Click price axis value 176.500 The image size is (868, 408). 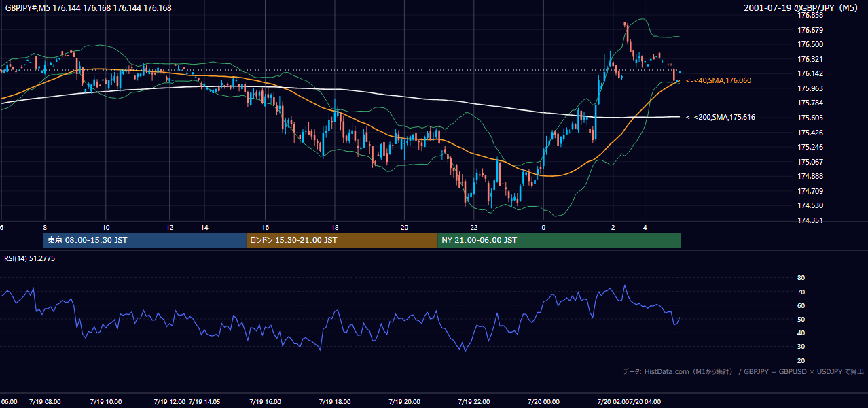click(x=810, y=44)
